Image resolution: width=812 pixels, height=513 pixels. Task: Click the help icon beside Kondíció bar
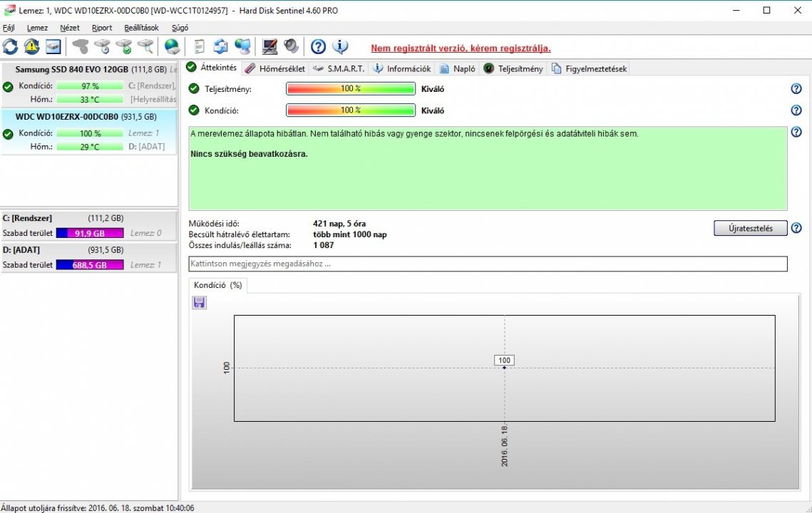(x=796, y=110)
